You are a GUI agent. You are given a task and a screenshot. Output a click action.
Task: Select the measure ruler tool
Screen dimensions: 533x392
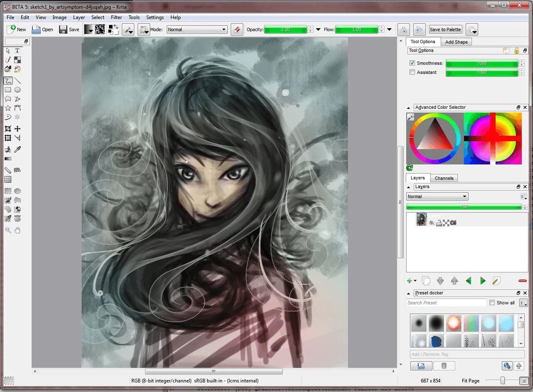[8, 170]
